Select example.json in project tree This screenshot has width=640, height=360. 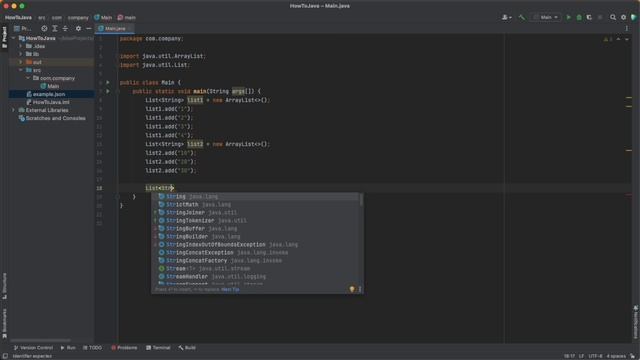[49, 94]
